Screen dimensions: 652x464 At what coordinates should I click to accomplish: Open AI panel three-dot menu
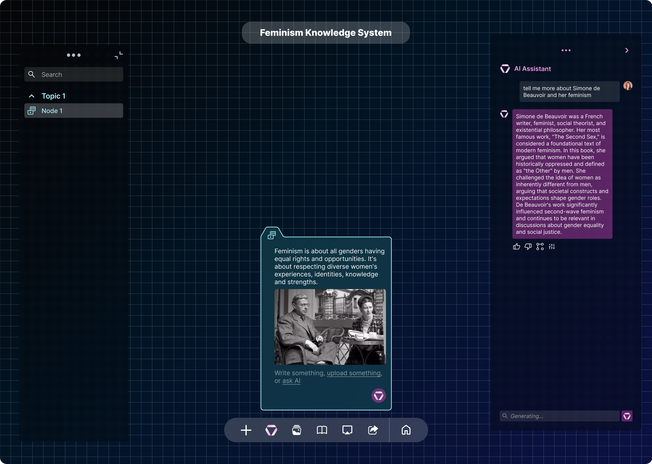566,50
